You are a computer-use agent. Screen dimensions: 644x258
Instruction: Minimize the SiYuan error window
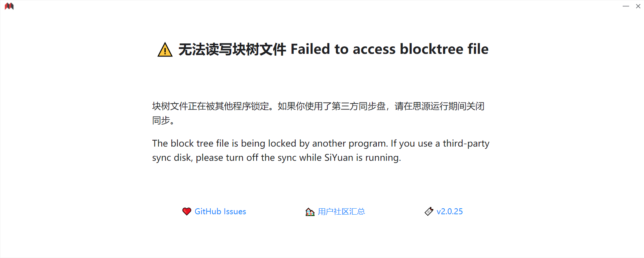pyautogui.click(x=626, y=6)
